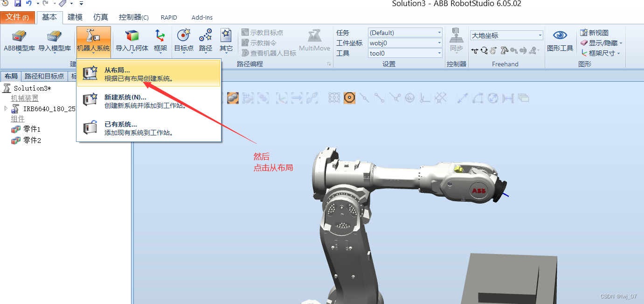Select the 布局 panel tab
The width and height of the screenshot is (644, 304).
coord(11,76)
